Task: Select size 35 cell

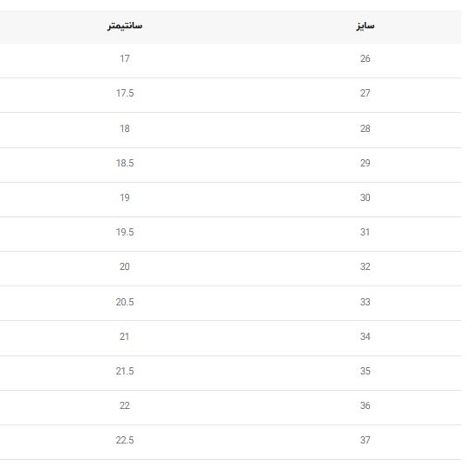Action: [x=365, y=371]
